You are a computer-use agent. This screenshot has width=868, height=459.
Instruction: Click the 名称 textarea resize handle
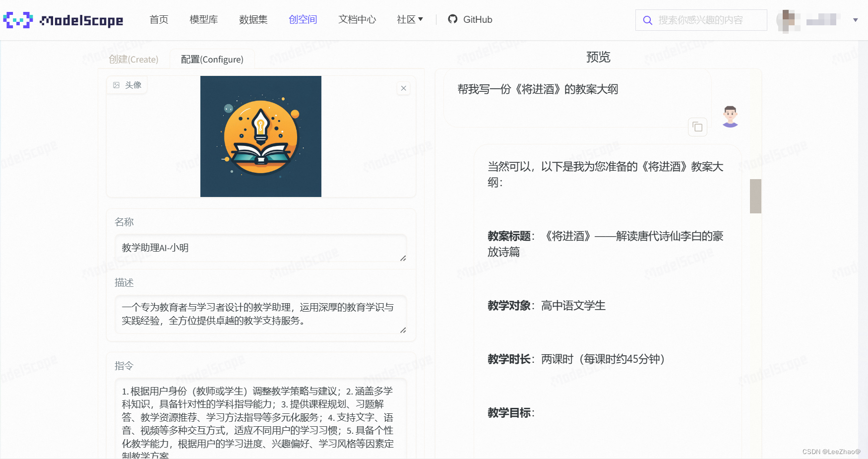pos(403,258)
